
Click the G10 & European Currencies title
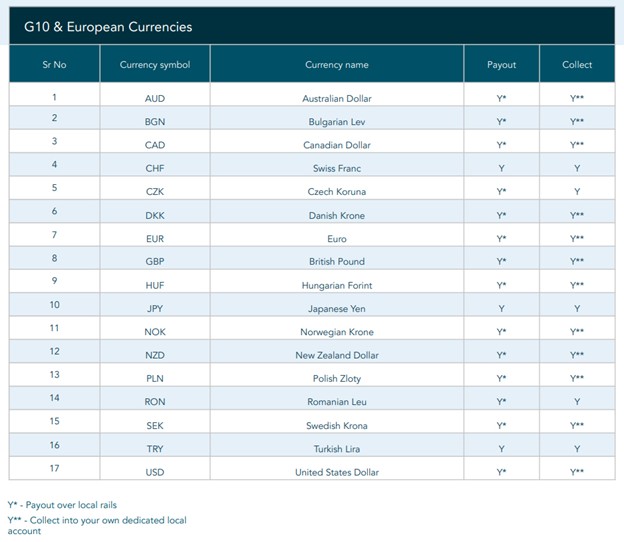[x=107, y=26]
